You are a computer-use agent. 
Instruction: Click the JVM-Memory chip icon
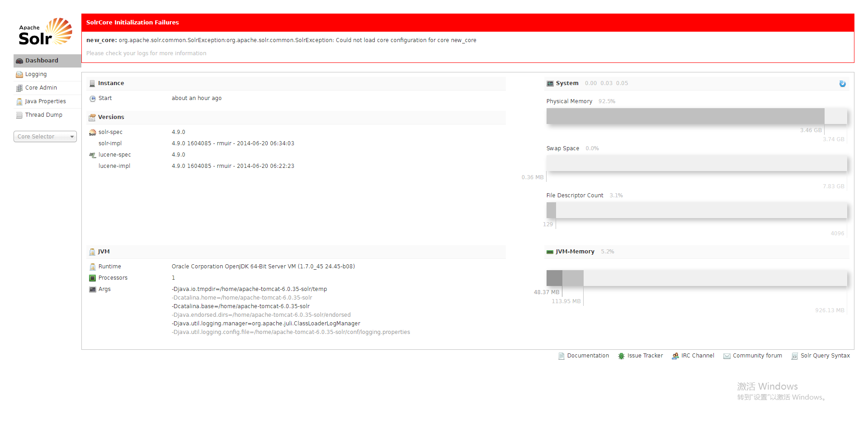[x=550, y=252]
